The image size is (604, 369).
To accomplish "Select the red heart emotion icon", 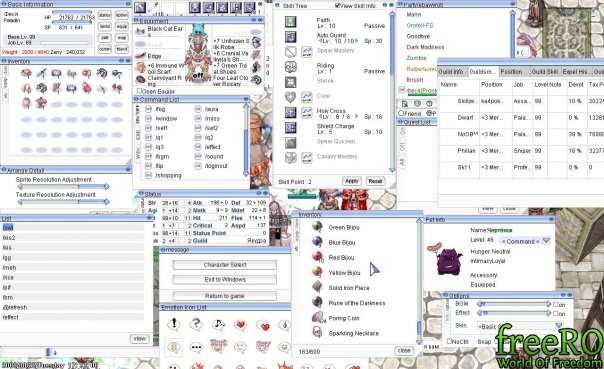I will coord(241,325).
